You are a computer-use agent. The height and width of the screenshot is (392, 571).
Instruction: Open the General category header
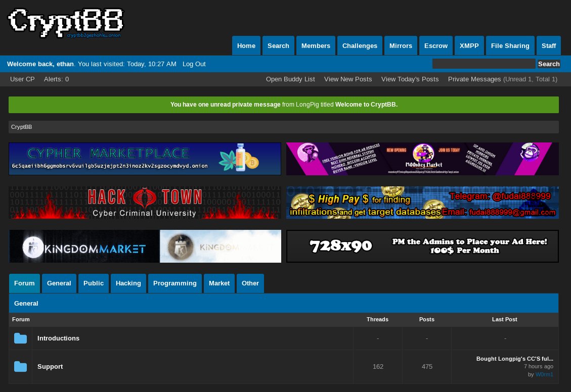tap(26, 303)
